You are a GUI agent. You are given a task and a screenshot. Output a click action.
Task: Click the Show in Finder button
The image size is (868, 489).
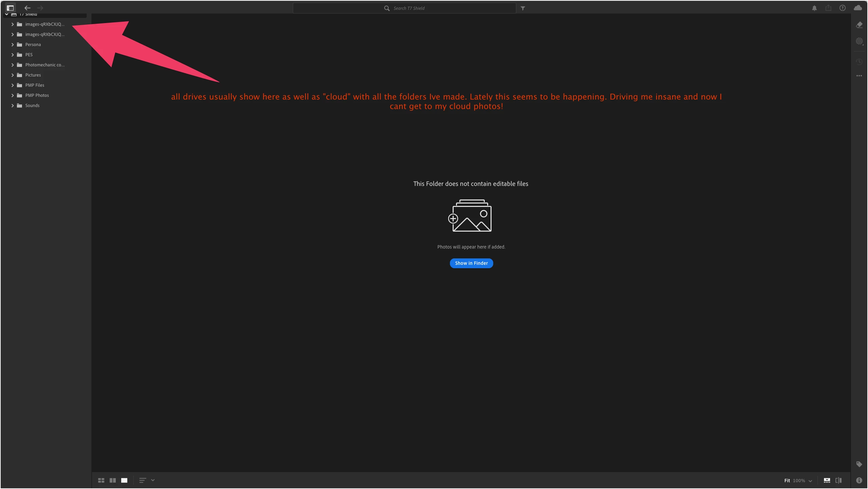pyautogui.click(x=471, y=263)
